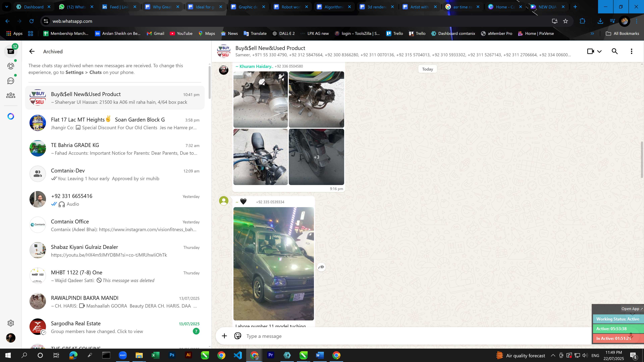Viewport: 644px width, 362px height.
Task: Open the grey Suzuki car photo
Action: coord(274,264)
